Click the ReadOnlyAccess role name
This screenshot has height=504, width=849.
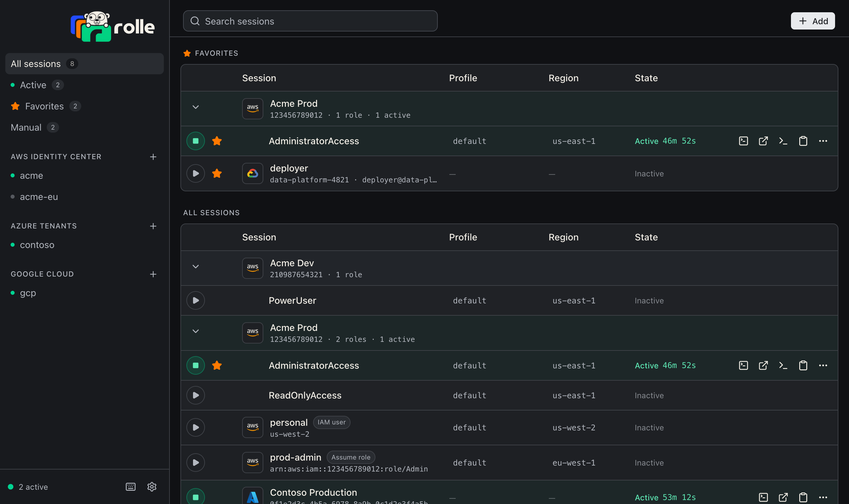click(x=305, y=395)
